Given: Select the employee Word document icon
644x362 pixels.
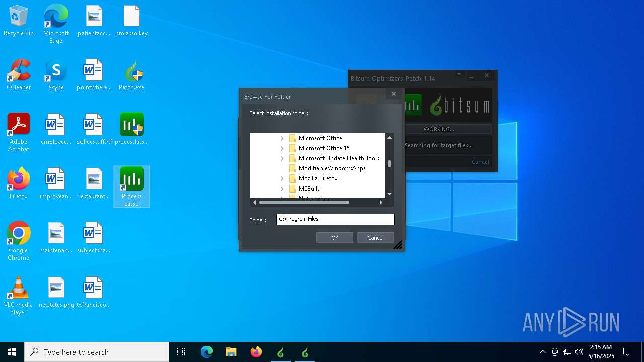Looking at the screenshot, I should 56,130.
